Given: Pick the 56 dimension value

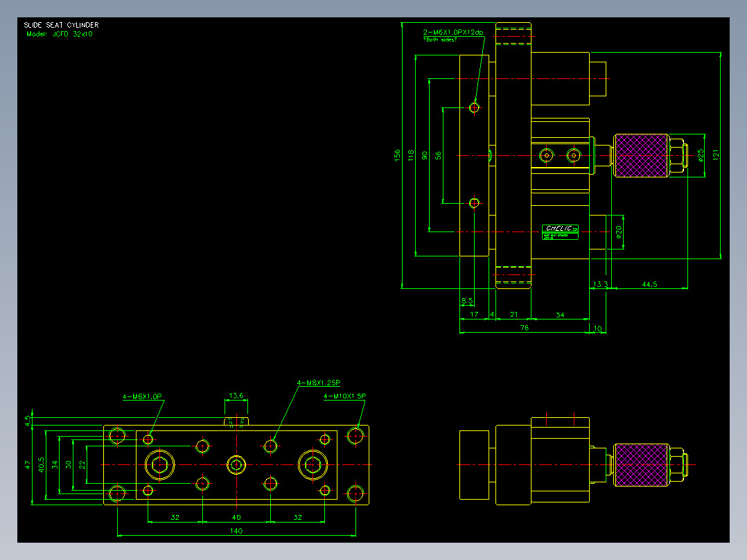Looking at the screenshot, I should pos(438,155).
